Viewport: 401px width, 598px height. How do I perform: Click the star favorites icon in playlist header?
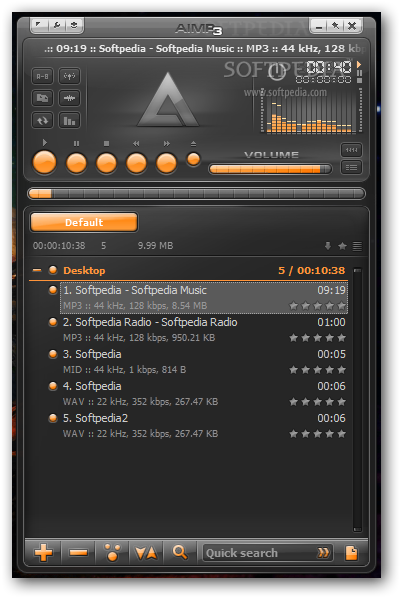(342, 246)
